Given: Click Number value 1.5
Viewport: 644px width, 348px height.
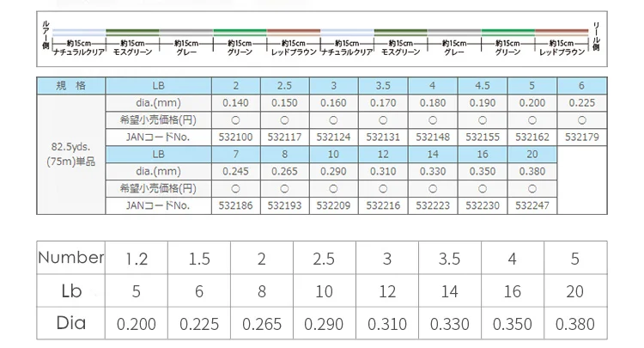Looking at the screenshot, I should pyautogui.click(x=199, y=259).
